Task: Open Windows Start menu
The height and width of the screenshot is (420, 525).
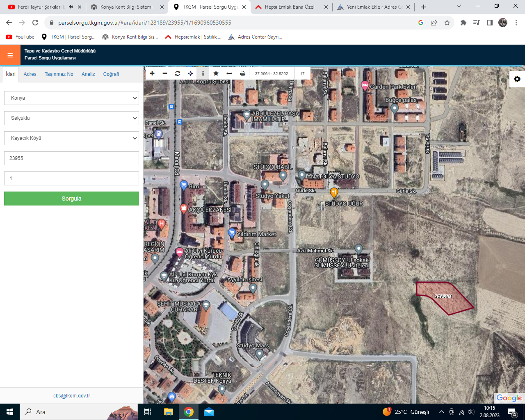Action: point(10,412)
